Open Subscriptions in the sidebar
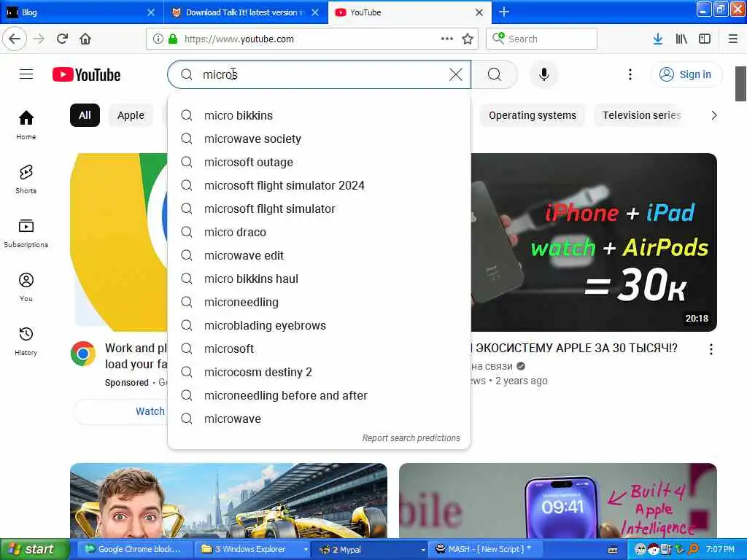 [x=26, y=233]
